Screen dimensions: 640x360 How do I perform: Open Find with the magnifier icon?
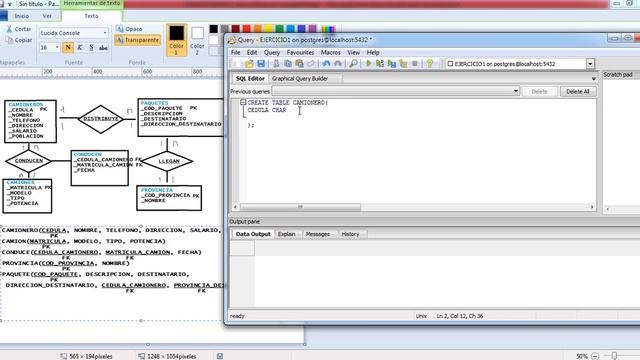pyautogui.click(x=353, y=64)
